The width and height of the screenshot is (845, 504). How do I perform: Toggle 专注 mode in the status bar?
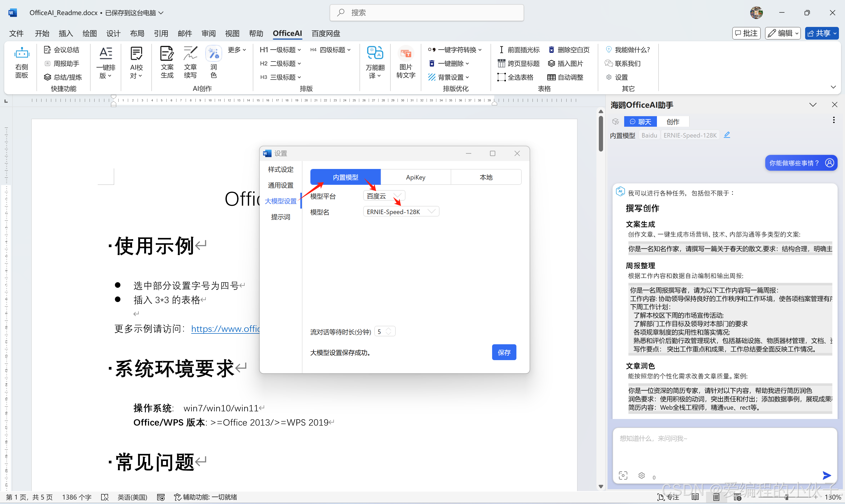coord(669,497)
